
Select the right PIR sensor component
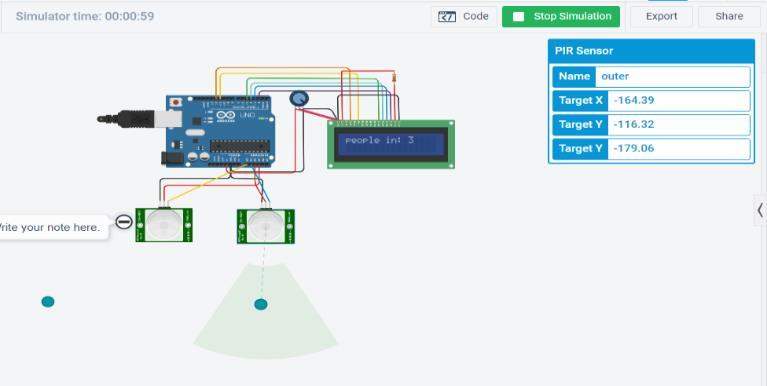tap(266, 227)
